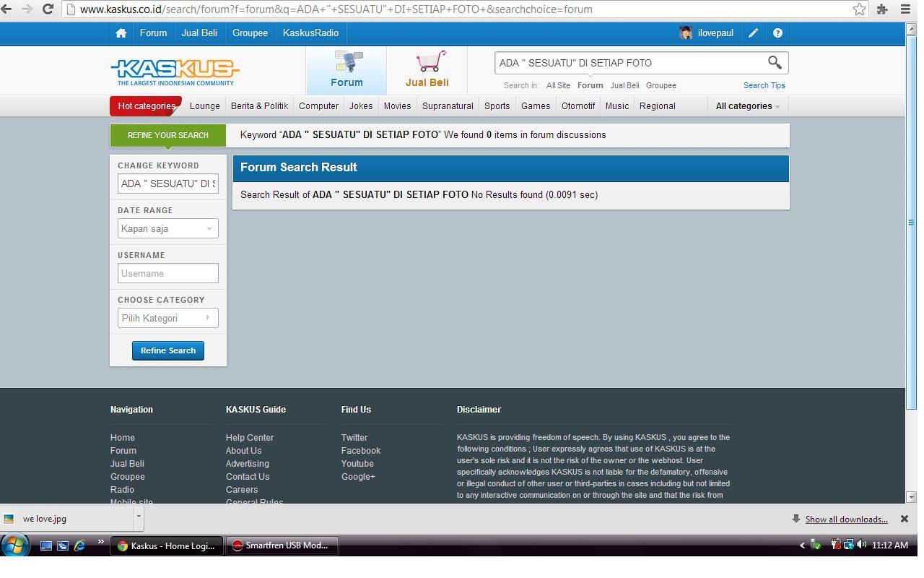The height and width of the screenshot is (578, 924).
Task: Open the Windows Start orb
Action: tap(14, 545)
